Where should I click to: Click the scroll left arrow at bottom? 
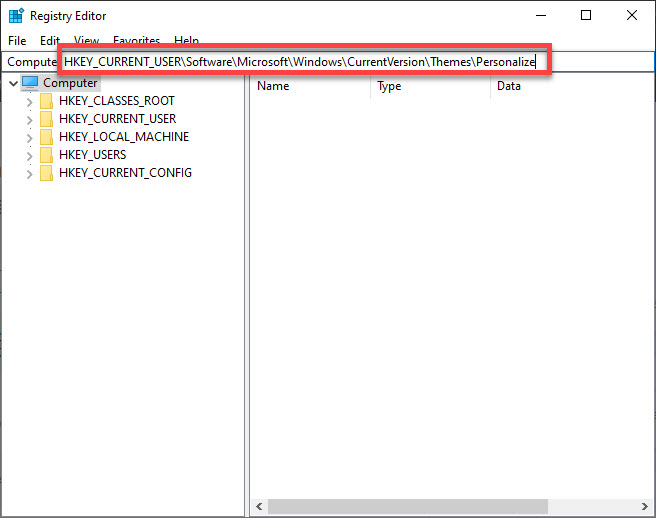point(258,507)
